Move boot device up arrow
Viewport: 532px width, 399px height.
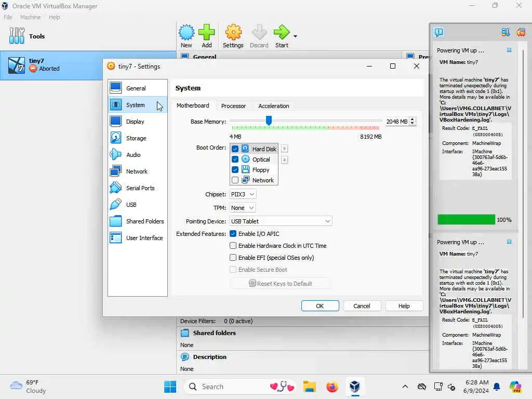284,149
